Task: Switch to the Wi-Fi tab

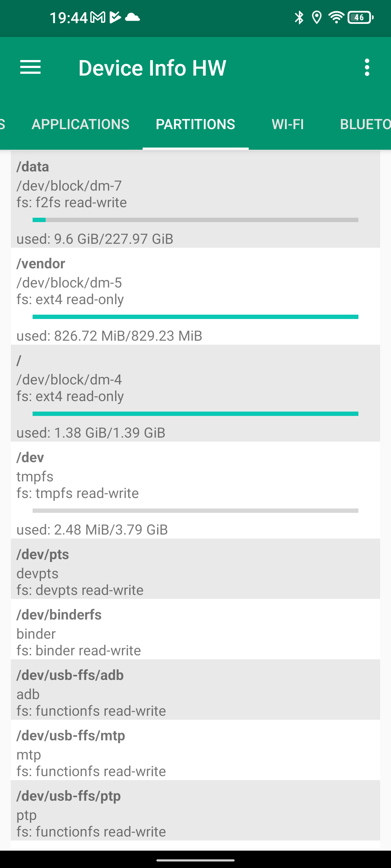Action: (288, 124)
